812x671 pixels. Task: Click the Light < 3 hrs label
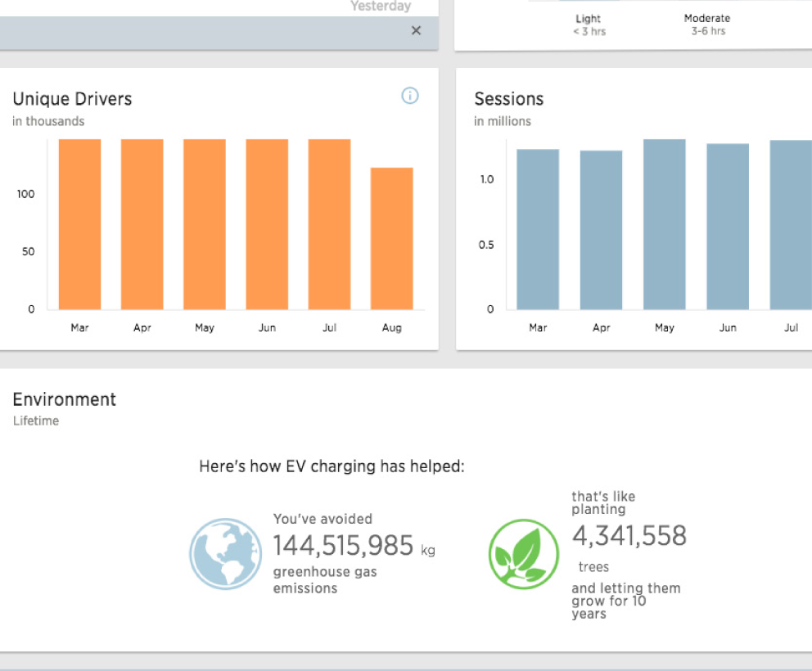coord(589,25)
